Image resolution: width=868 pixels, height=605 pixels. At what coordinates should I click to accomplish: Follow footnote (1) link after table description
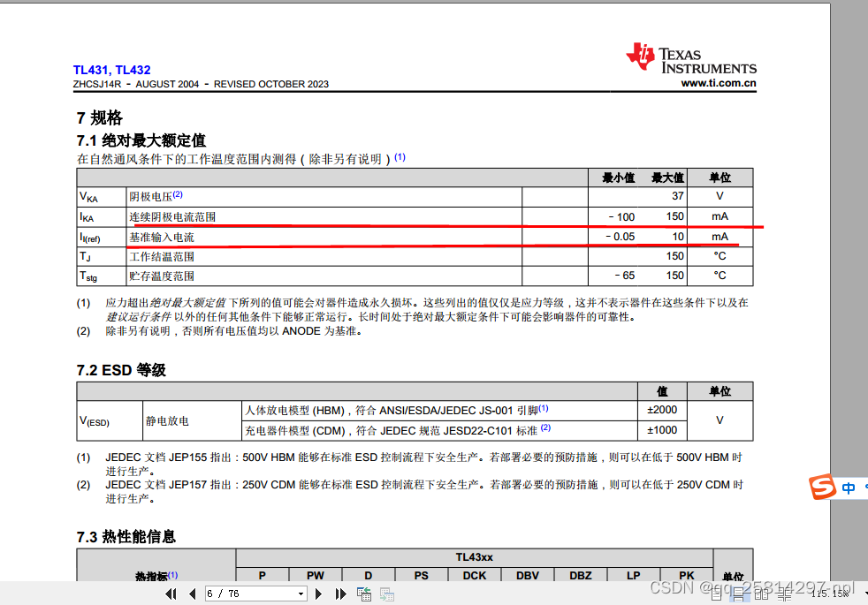click(x=400, y=157)
